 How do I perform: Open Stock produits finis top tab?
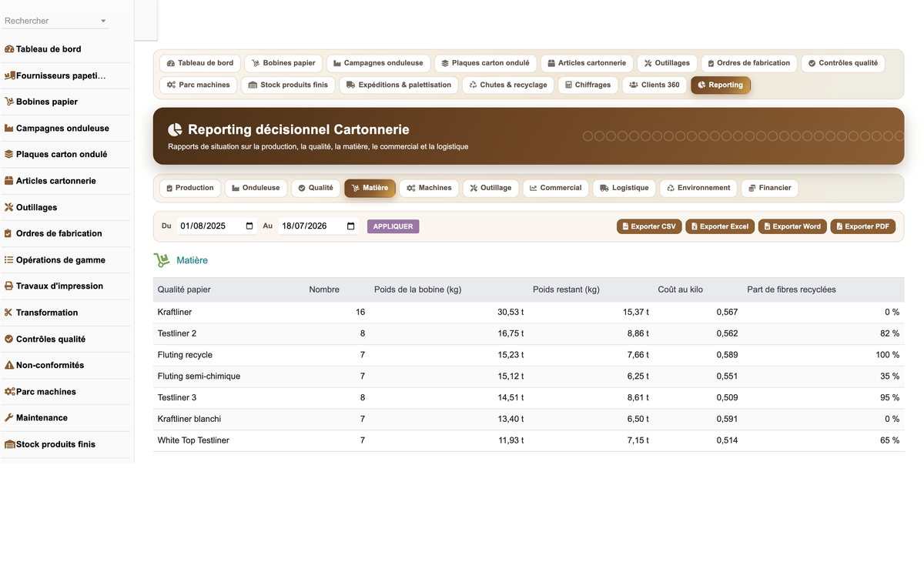tap(288, 85)
